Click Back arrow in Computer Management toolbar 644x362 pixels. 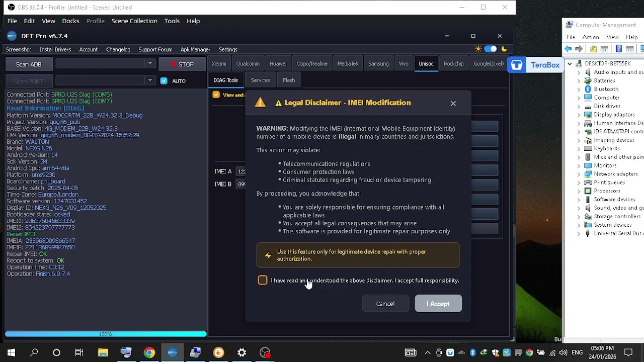click(569, 49)
